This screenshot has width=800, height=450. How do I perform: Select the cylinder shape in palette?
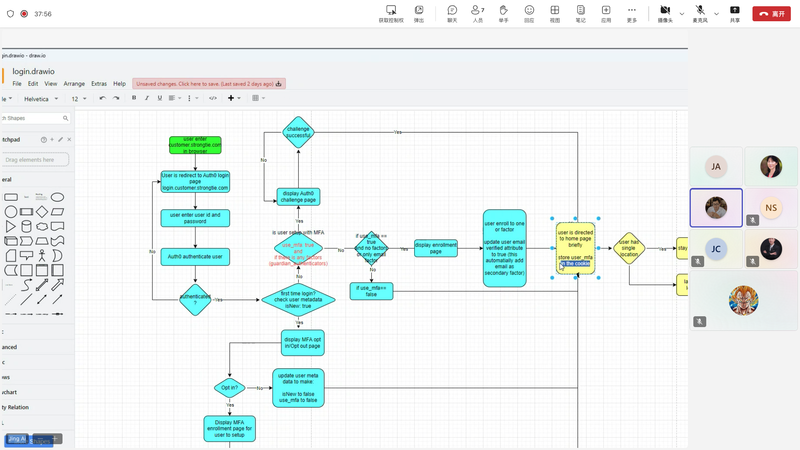[26, 227]
